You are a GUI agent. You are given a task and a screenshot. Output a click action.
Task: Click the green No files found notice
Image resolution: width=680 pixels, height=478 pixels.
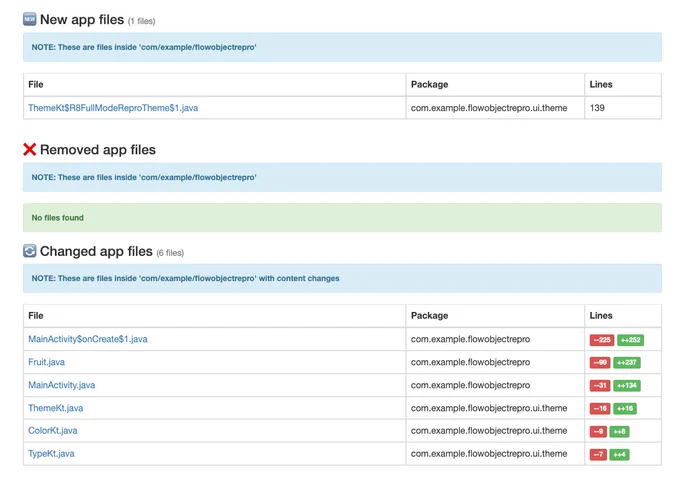342,218
